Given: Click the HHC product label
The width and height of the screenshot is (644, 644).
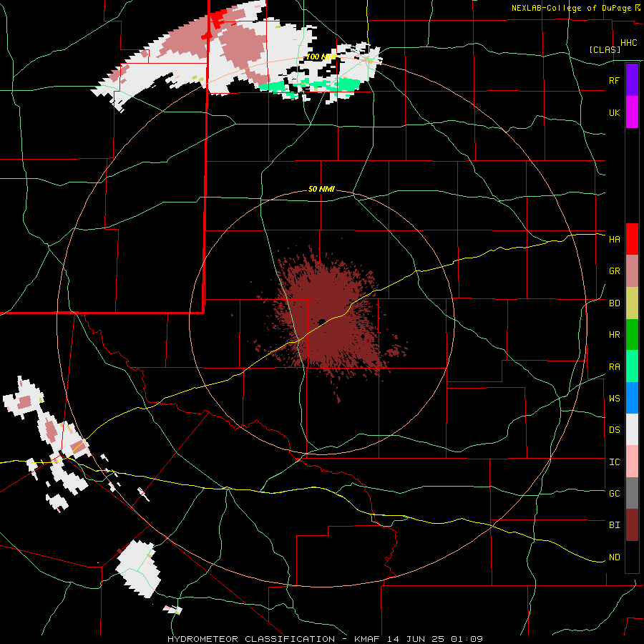Looking at the screenshot, I should pyautogui.click(x=629, y=43).
